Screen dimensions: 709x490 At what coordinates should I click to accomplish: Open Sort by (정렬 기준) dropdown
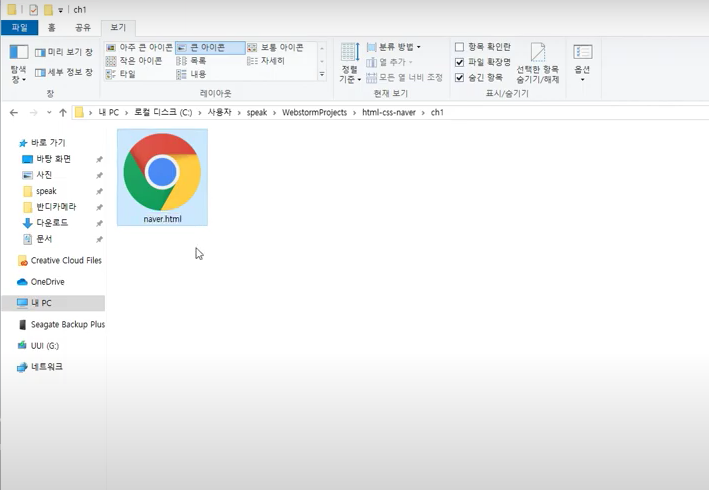pos(350,63)
